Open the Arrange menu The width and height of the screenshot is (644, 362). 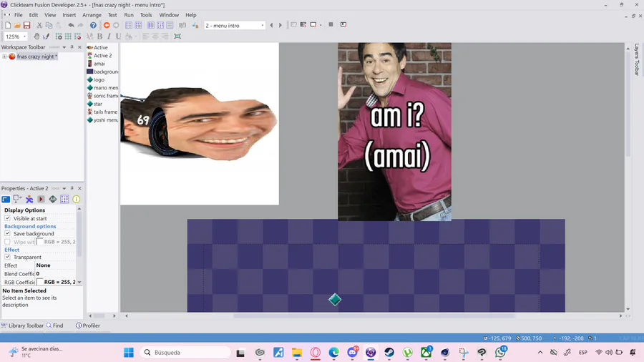tap(92, 15)
